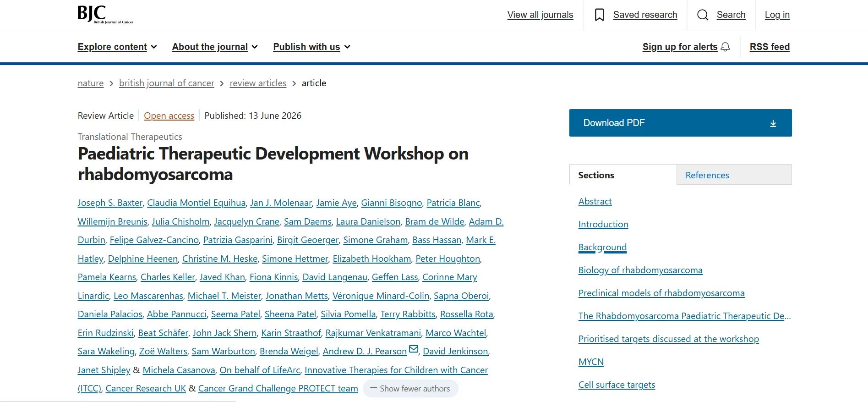
Task: Click envelope icon beside Andrew D. J. Pearson
Action: pos(414,349)
